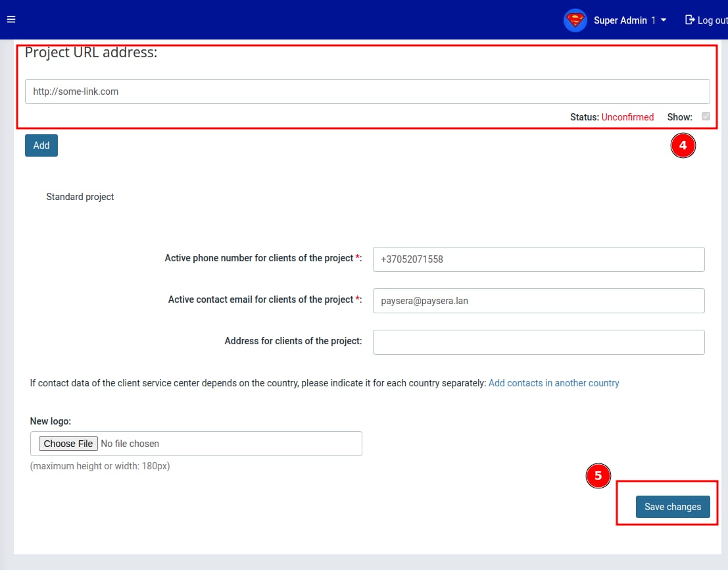
Task: Click the Save changes button
Action: (x=673, y=507)
